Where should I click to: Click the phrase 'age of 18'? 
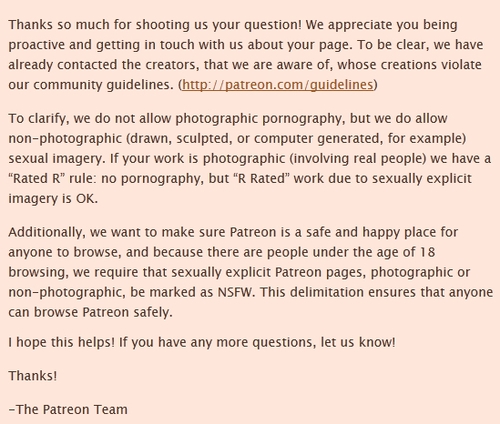coord(406,252)
